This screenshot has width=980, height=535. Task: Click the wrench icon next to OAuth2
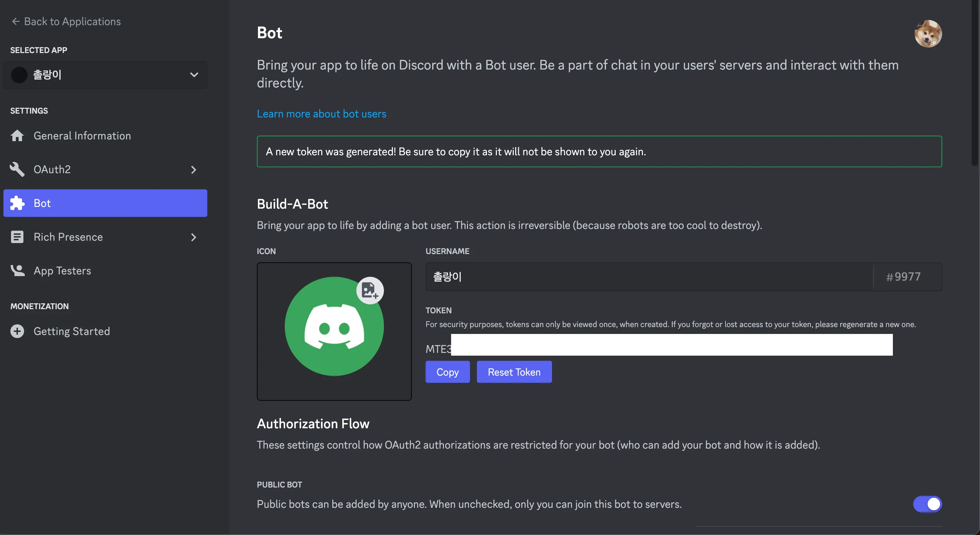pos(17,169)
